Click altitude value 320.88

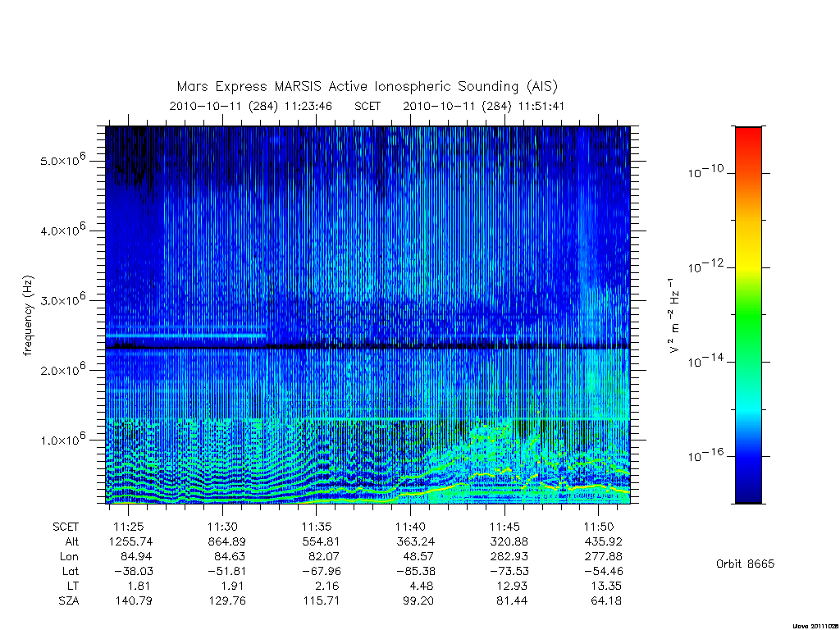pyautogui.click(x=509, y=541)
